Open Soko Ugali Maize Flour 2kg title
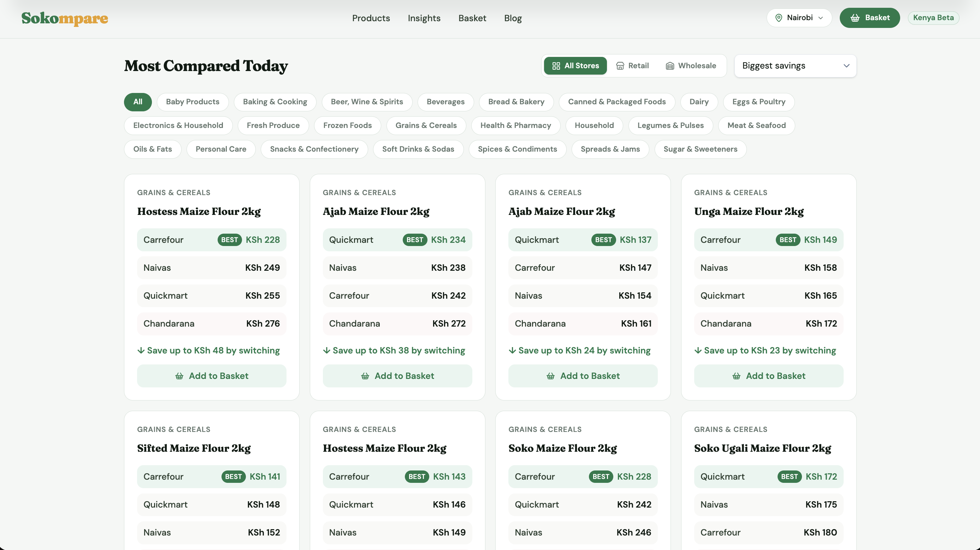The height and width of the screenshot is (550, 980). point(762,448)
